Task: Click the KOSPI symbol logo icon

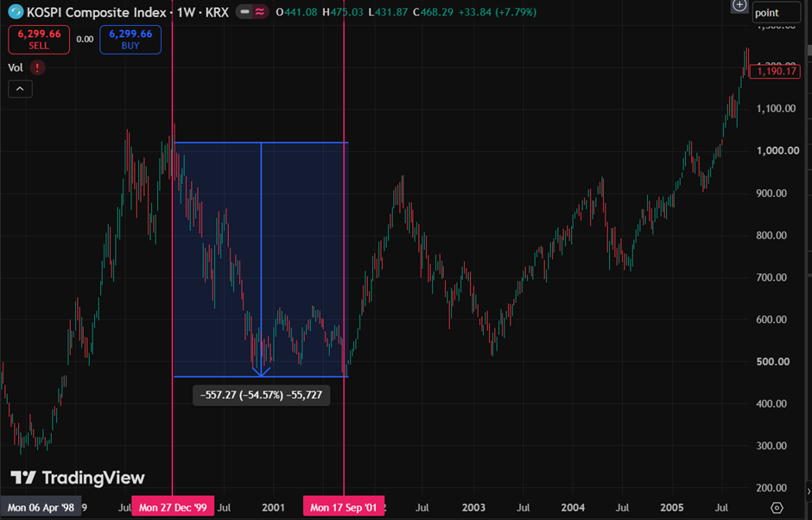Action: click(x=16, y=11)
